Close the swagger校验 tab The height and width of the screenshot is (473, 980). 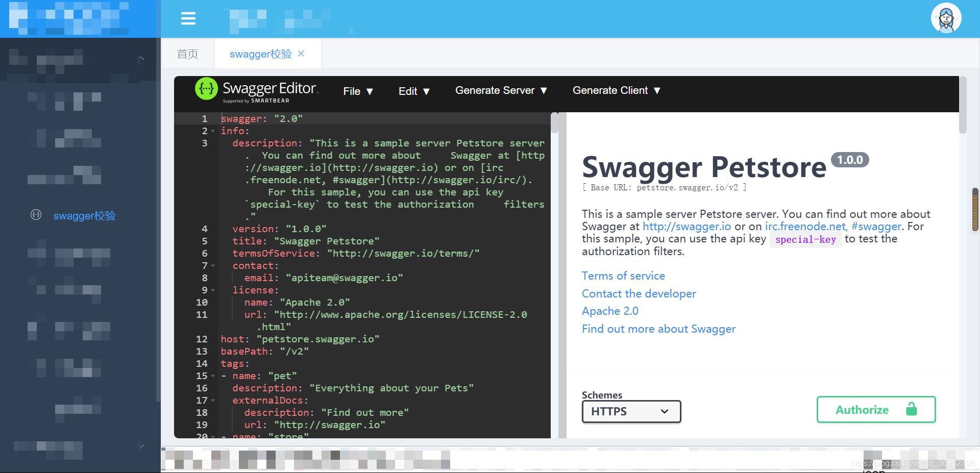tap(301, 54)
